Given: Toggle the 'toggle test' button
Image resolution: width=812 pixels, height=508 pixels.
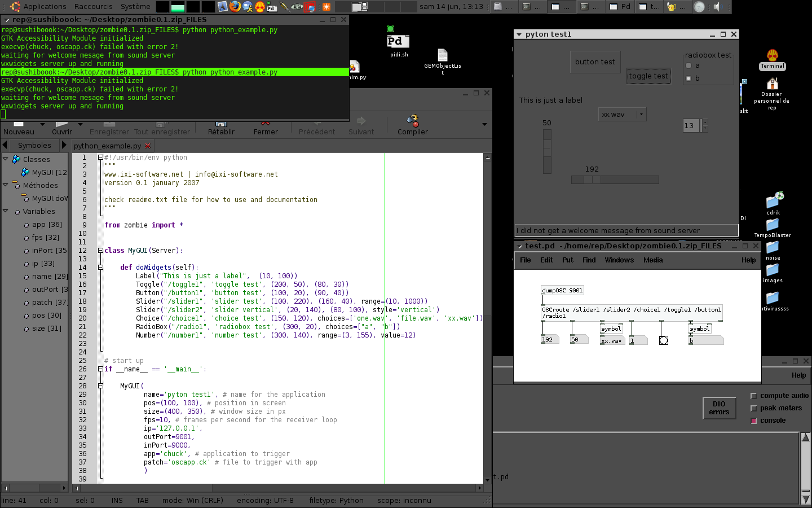Looking at the screenshot, I should (x=648, y=76).
